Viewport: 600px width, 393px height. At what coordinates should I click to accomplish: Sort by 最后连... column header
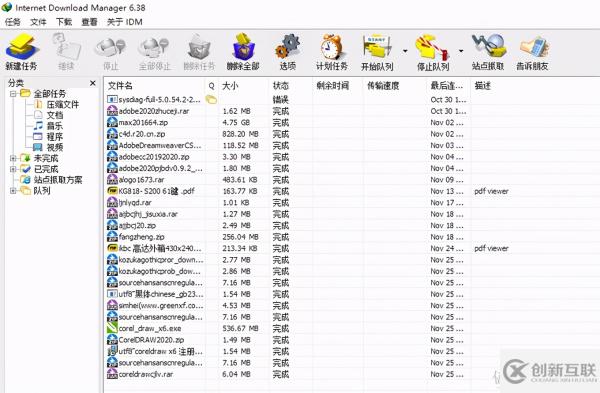point(448,86)
